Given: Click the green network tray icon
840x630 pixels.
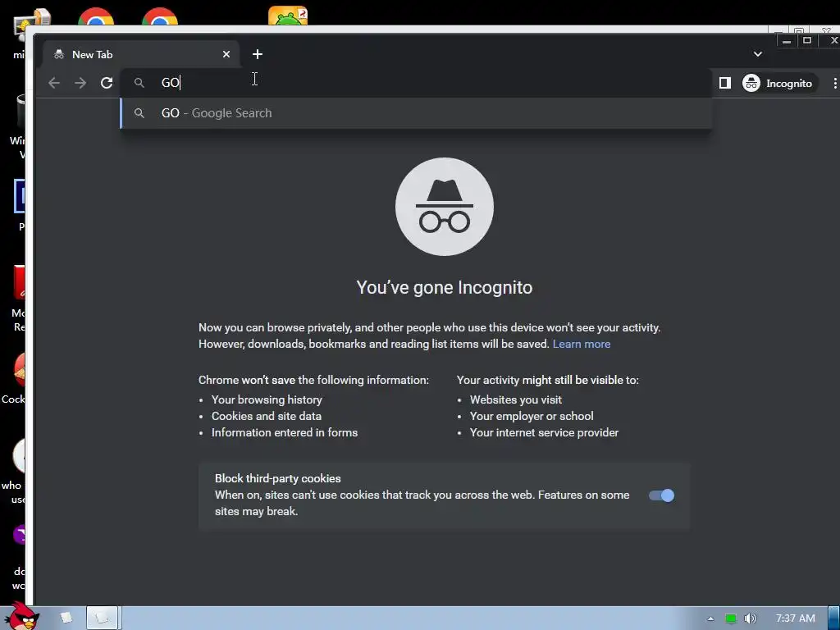Looking at the screenshot, I should coord(730,619).
